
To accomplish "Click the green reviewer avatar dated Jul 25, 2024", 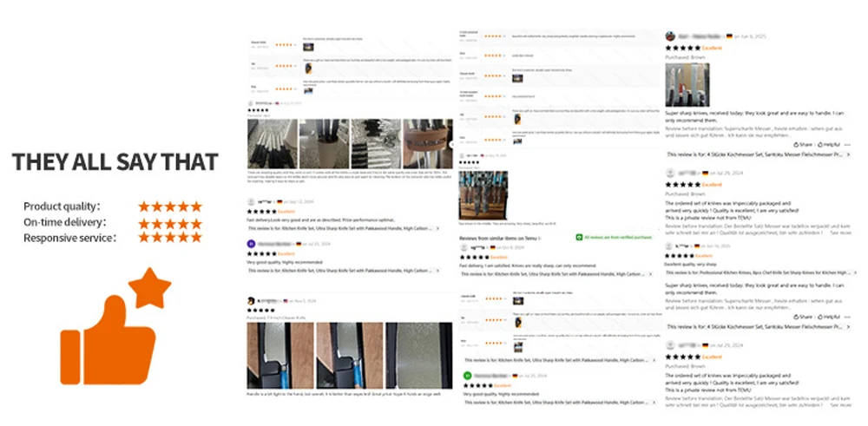I will click(x=468, y=375).
